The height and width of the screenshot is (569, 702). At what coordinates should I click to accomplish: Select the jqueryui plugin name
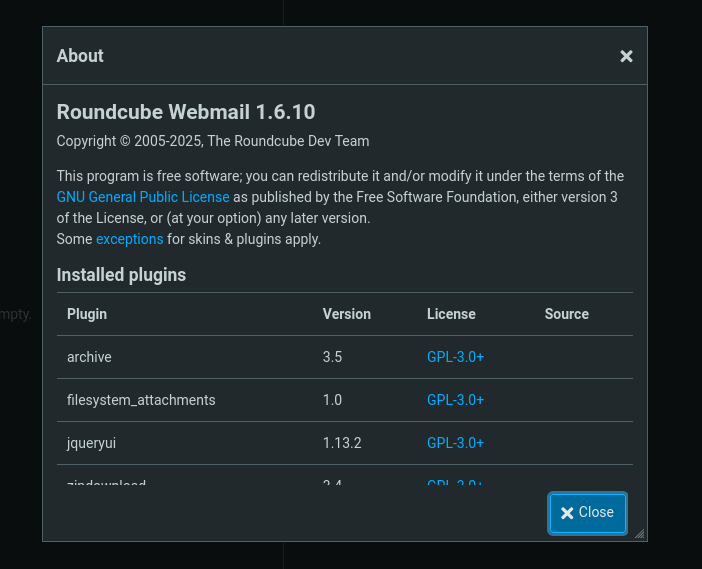click(91, 443)
